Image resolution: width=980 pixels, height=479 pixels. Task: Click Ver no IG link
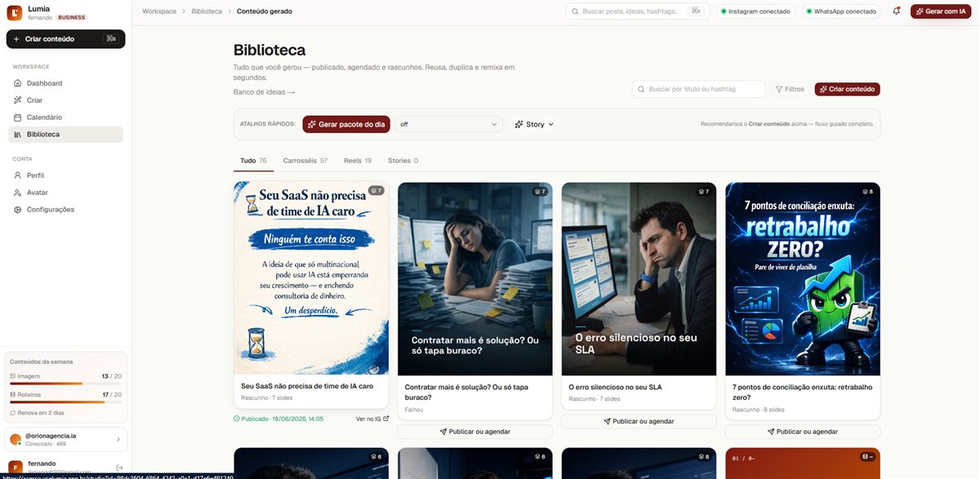coord(372,419)
